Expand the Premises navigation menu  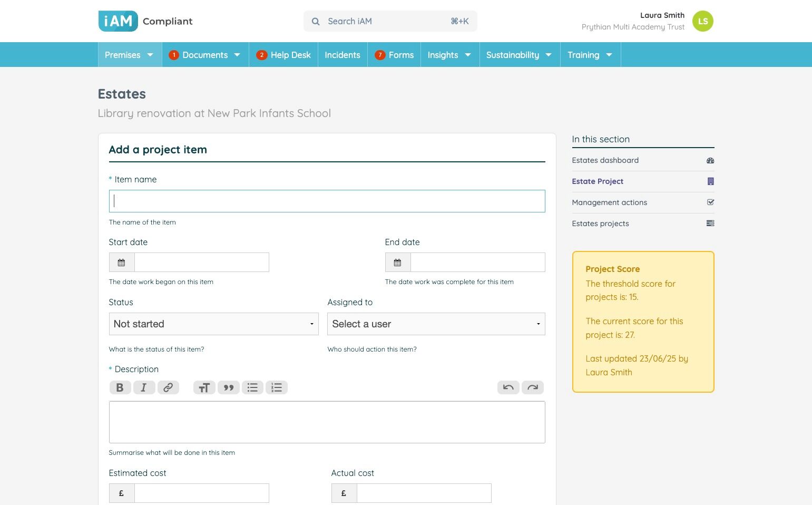pyautogui.click(x=130, y=55)
